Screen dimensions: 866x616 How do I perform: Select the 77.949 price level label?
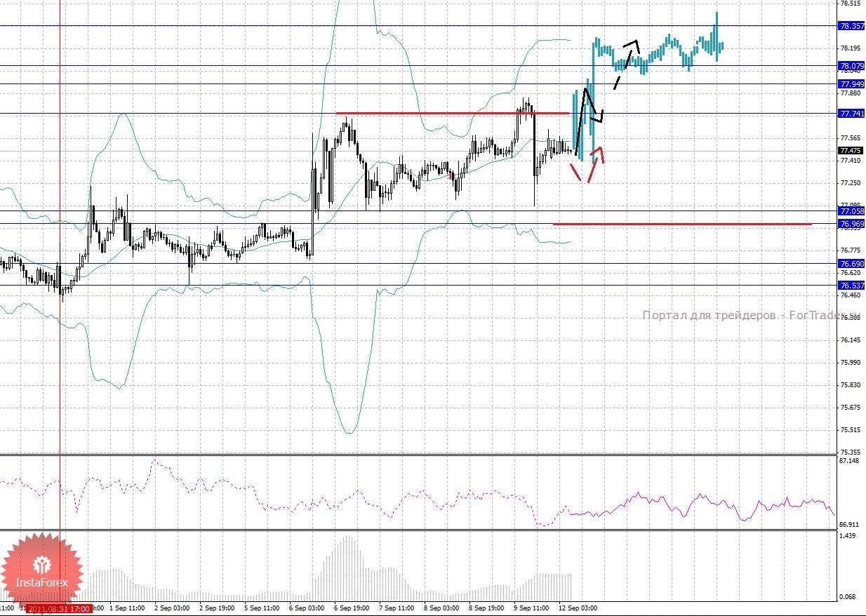pos(851,84)
